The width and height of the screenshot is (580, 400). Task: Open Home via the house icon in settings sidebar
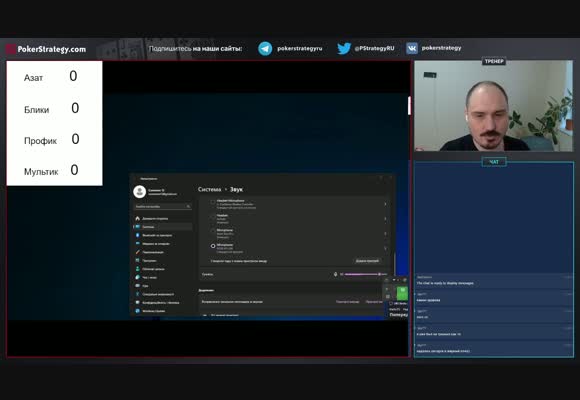(138, 218)
